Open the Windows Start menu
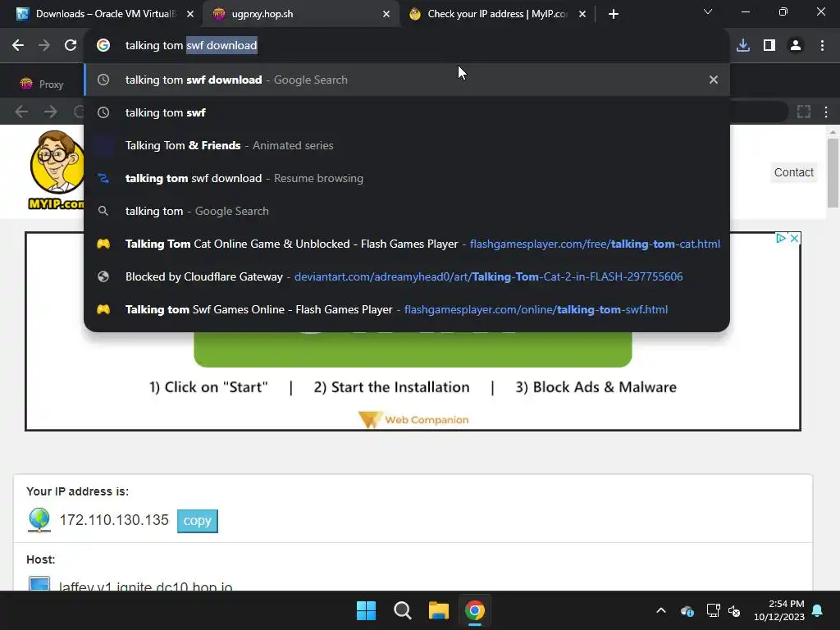The height and width of the screenshot is (630, 840). tap(367, 610)
